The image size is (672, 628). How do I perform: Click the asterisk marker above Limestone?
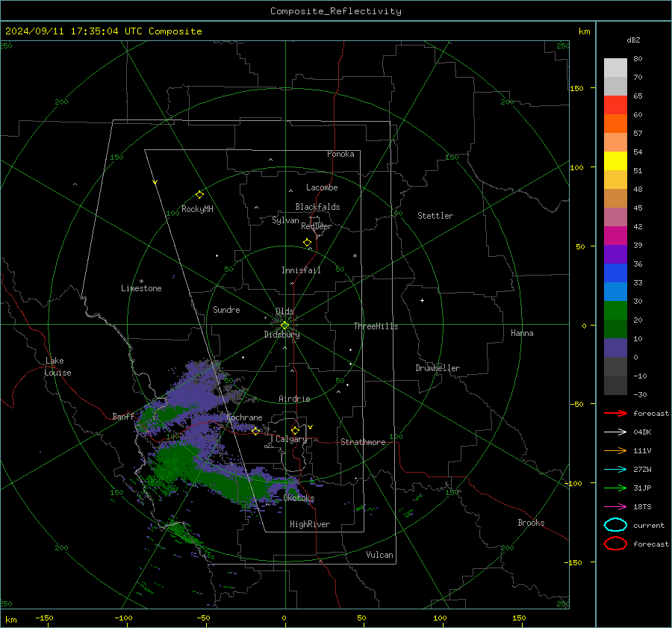point(141,282)
